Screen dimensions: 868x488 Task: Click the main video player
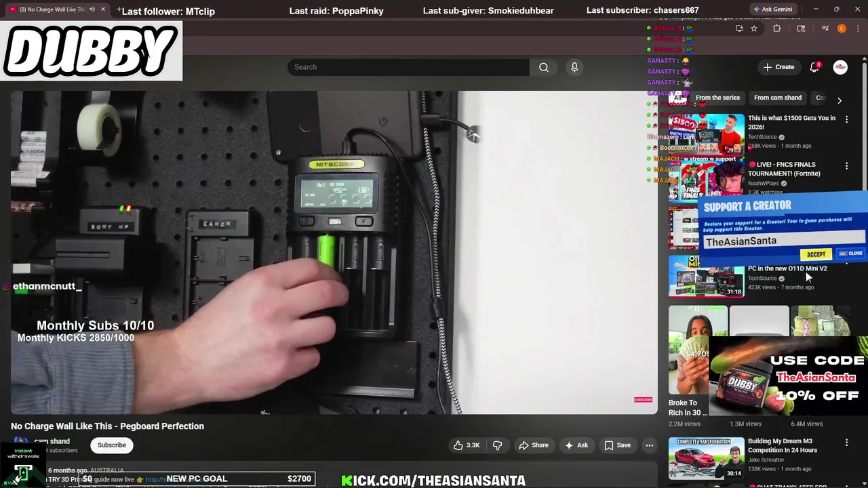click(334, 252)
